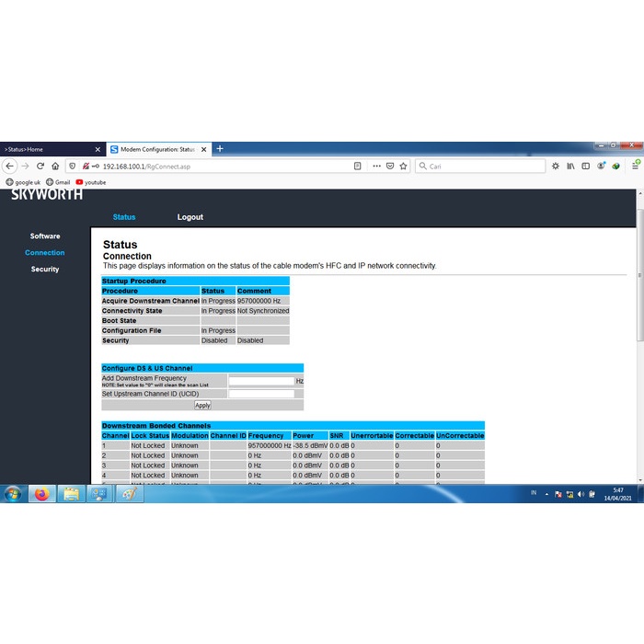The width and height of the screenshot is (644, 644).
Task: Show sidebars icon in Firefox toolbar
Action: pos(586,166)
